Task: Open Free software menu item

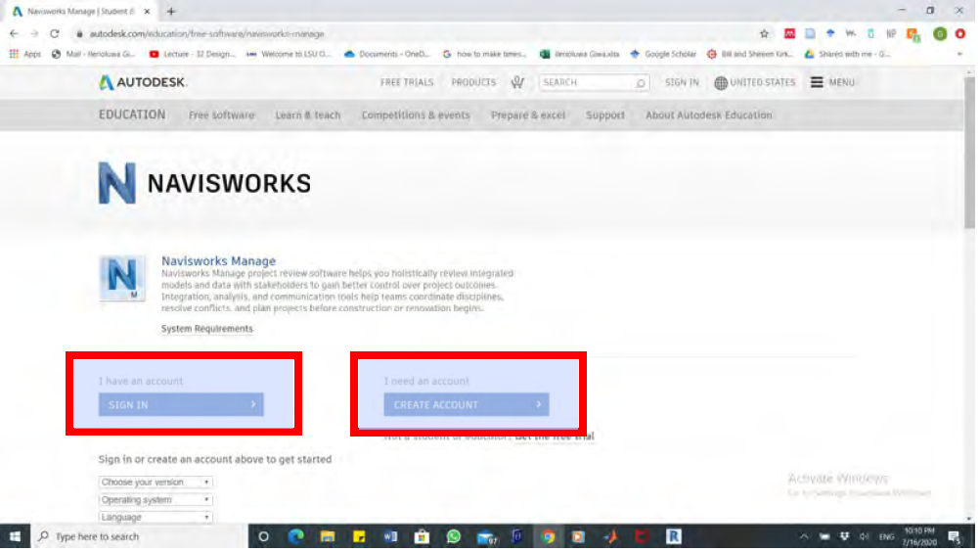Action: (221, 115)
